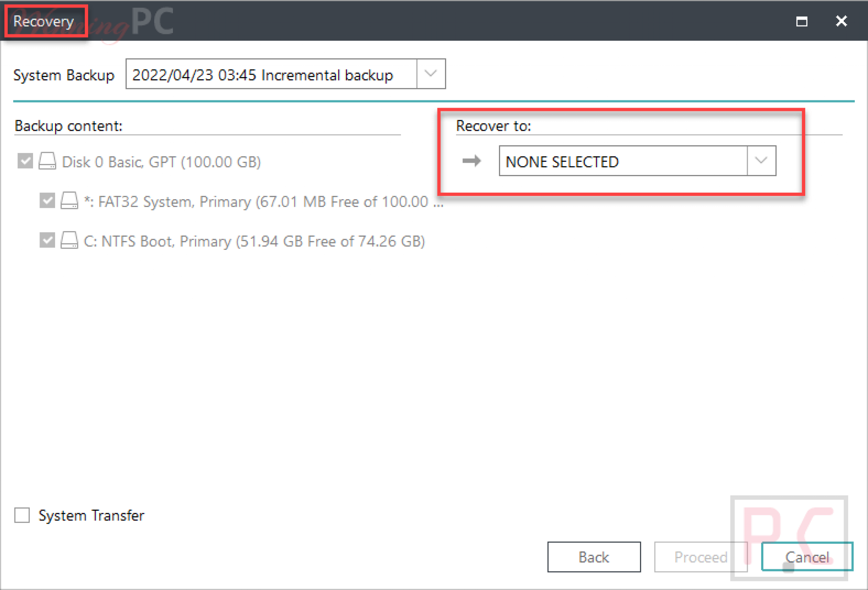Viewport: 868px width, 590px height.
Task: Click the arrow icon beside Recover to field
Action: point(471,161)
